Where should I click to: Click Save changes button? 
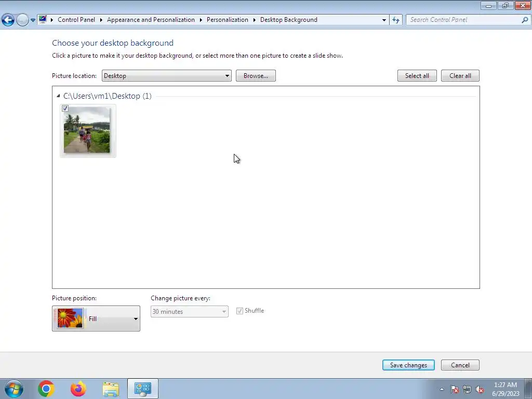click(x=408, y=365)
